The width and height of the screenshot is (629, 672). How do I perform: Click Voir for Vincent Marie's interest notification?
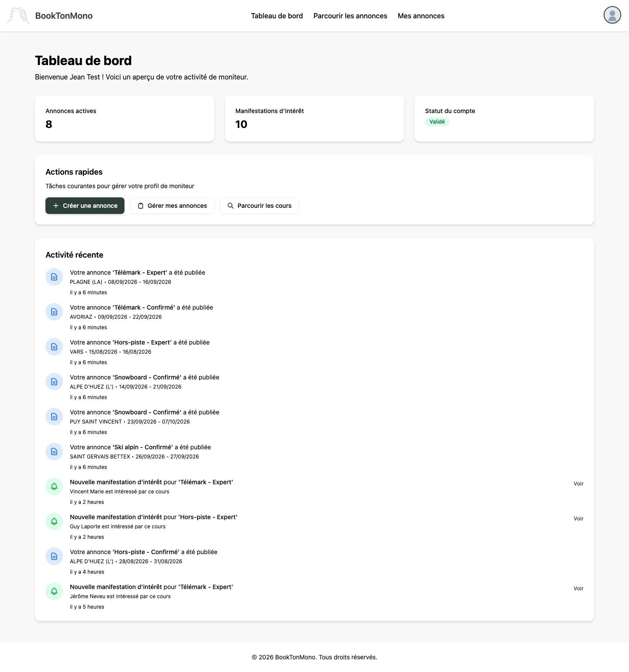coord(578,484)
